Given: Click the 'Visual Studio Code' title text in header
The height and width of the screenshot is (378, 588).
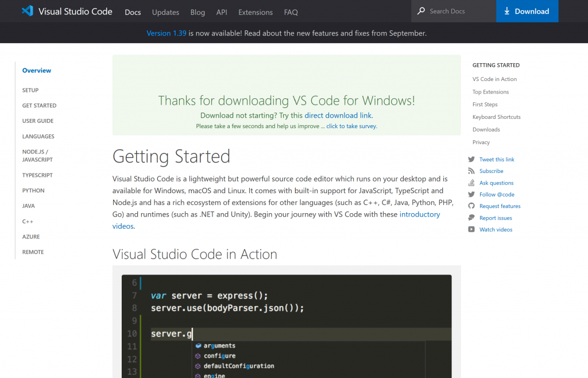Looking at the screenshot, I should coord(75,11).
